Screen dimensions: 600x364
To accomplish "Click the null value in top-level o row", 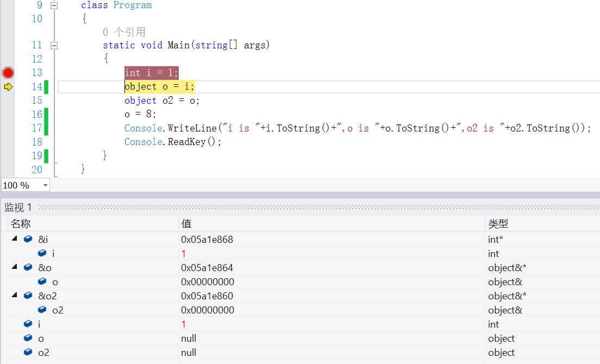I will click(x=189, y=338).
